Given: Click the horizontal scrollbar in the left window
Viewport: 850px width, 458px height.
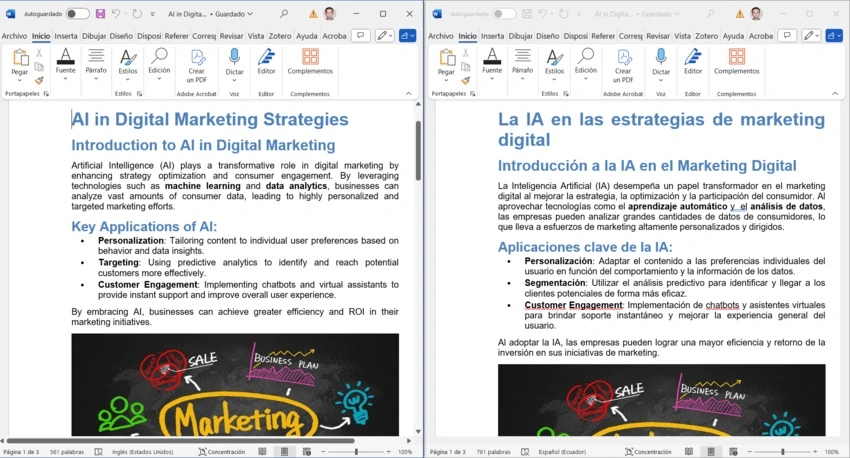Looking at the screenshot, I should point(180,441).
